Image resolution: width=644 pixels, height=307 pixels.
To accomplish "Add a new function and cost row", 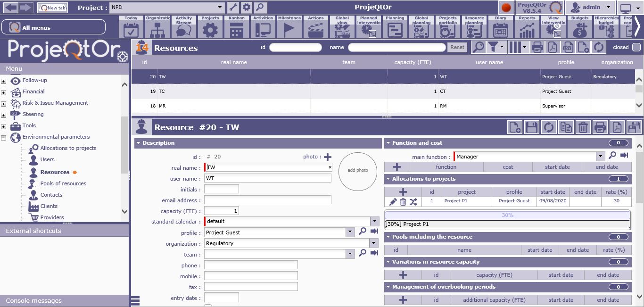I will point(397,167).
